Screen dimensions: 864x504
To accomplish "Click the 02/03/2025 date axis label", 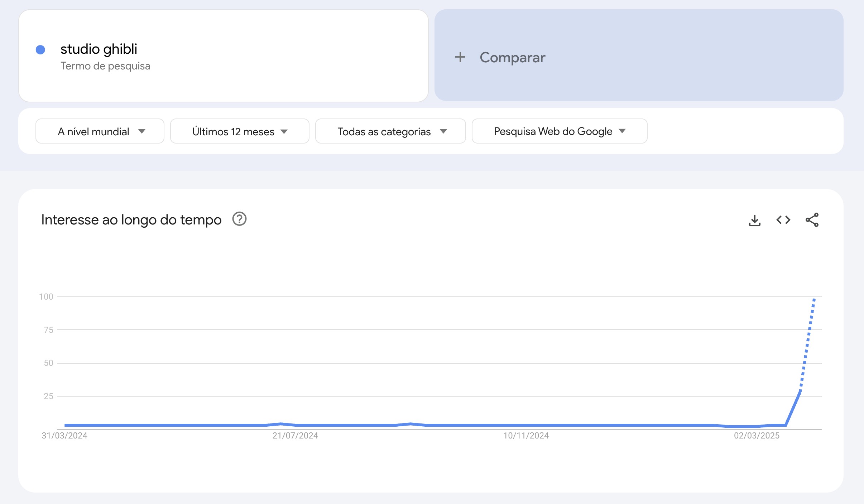I will pos(757,436).
